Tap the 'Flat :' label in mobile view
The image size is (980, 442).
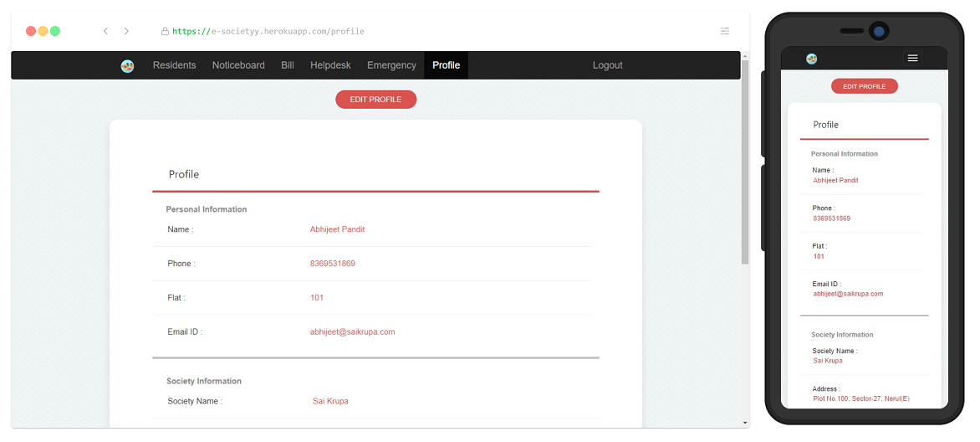820,246
